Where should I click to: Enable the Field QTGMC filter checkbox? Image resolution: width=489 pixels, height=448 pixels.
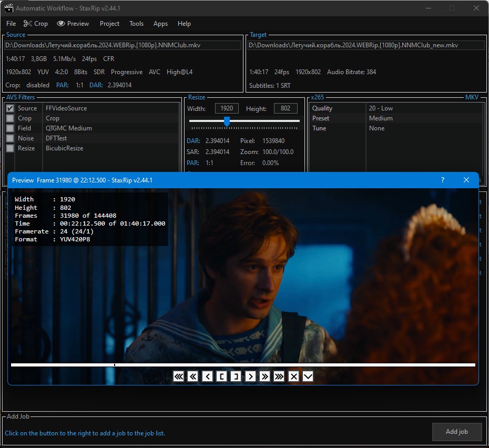pos(10,128)
